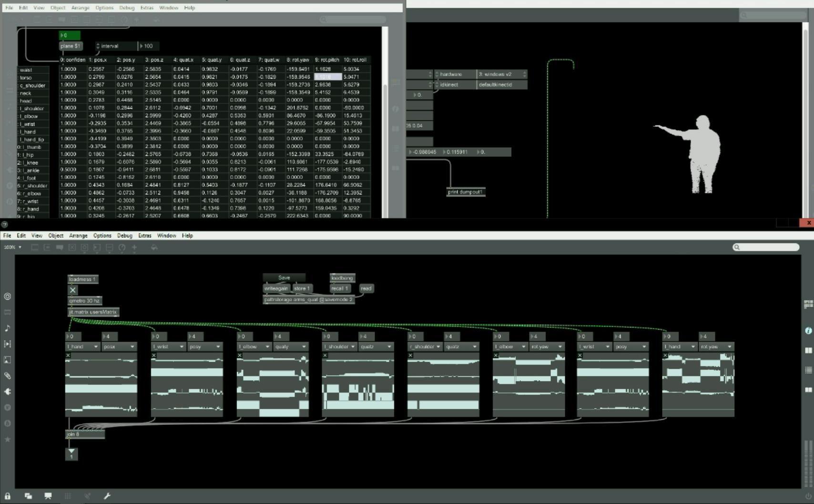The width and height of the screenshot is (814, 504).
Task: Click the paint bucket icon in lower toolbar
Action: tap(154, 247)
